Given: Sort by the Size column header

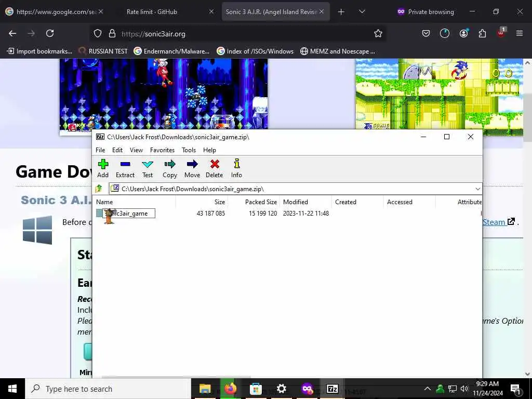Looking at the screenshot, I should (202, 202).
